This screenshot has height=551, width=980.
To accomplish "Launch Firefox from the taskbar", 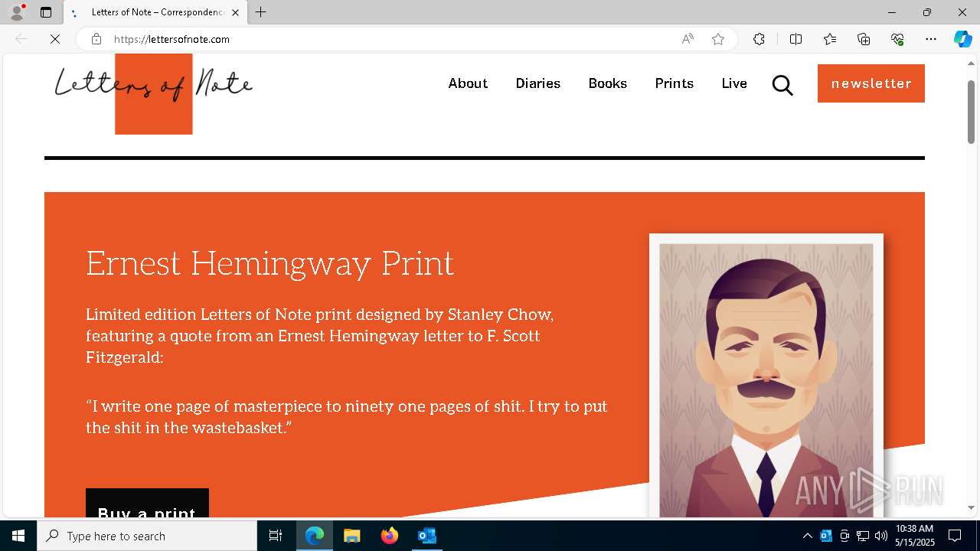I will click(390, 536).
